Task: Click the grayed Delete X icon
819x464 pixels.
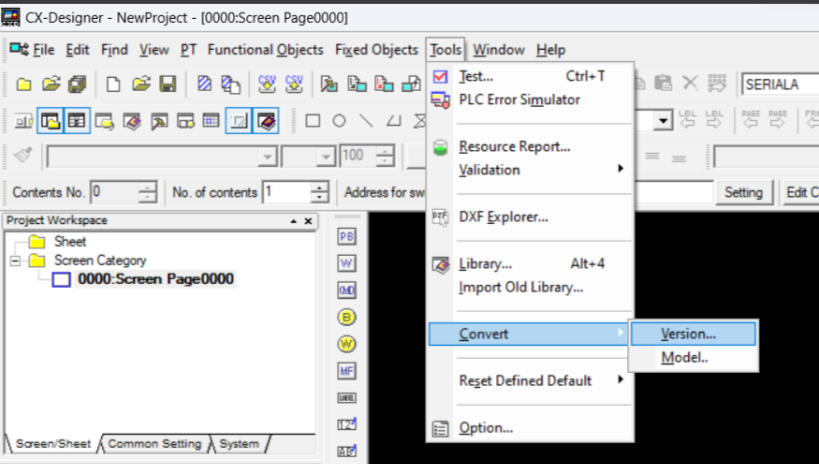Action: pyautogui.click(x=690, y=83)
